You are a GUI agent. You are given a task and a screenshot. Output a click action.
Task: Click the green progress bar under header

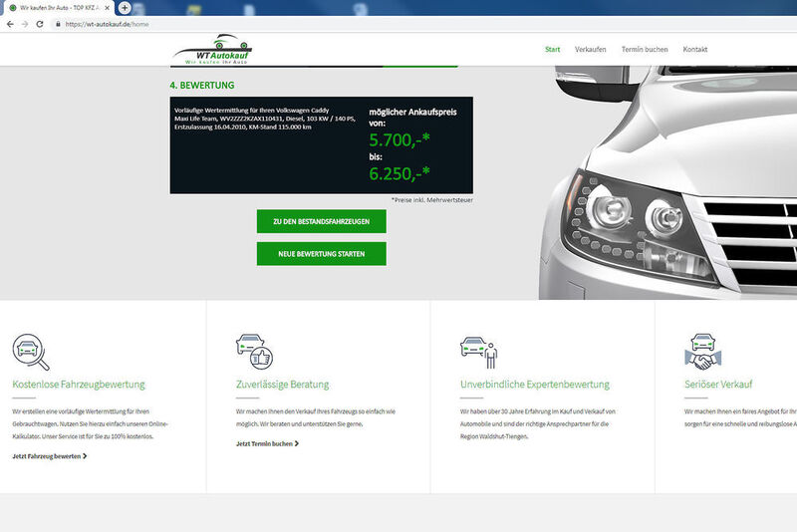point(420,66)
